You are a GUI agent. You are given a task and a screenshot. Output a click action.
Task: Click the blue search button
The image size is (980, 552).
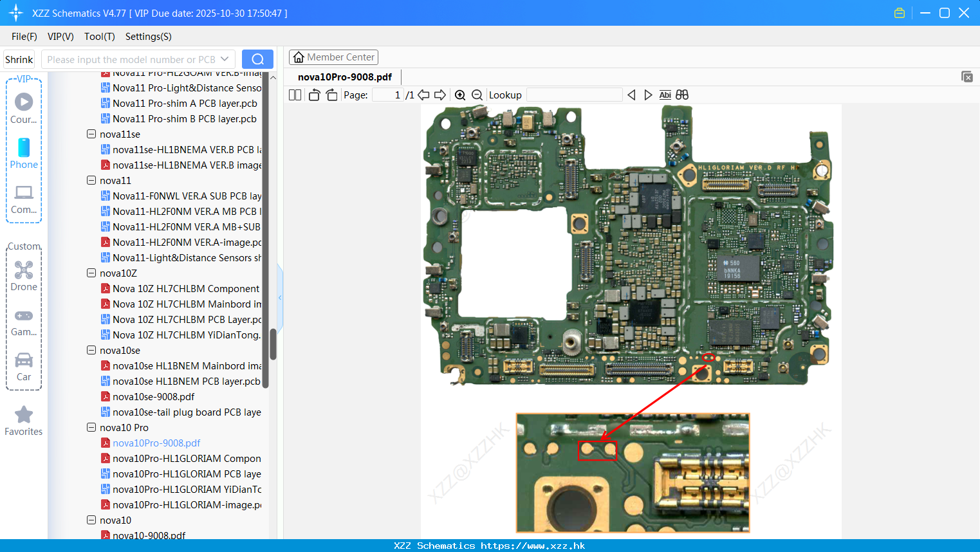[257, 59]
